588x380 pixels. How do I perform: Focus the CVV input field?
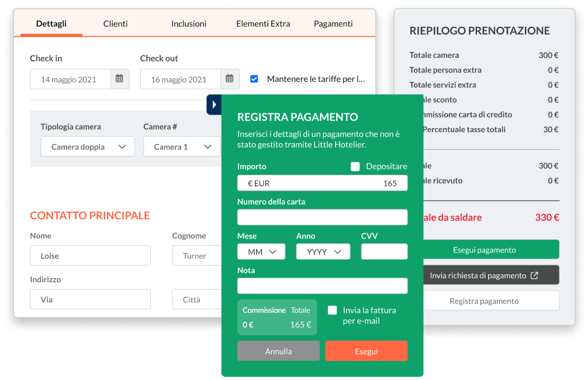pos(384,252)
